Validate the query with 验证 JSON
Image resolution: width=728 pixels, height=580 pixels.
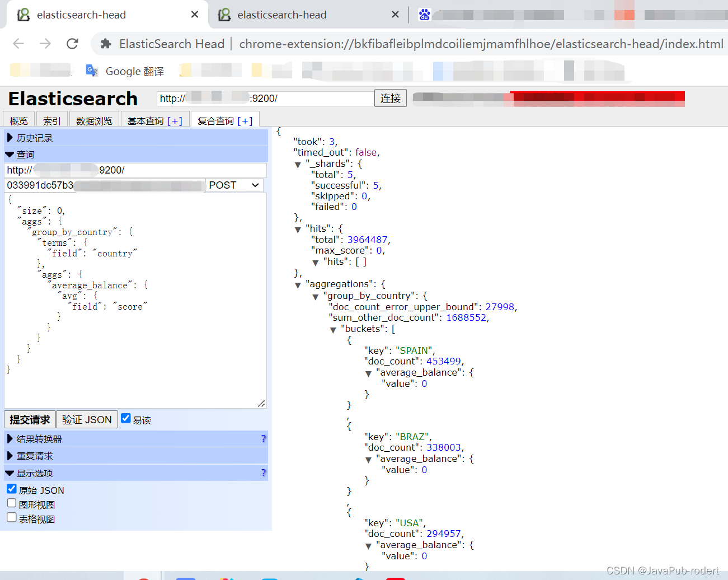(x=87, y=419)
